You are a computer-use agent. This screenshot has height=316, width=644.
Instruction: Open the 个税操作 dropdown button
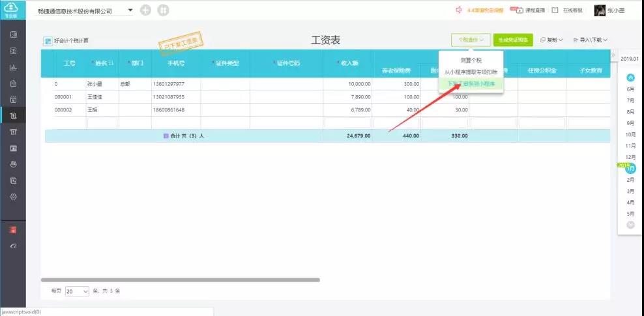click(x=471, y=40)
